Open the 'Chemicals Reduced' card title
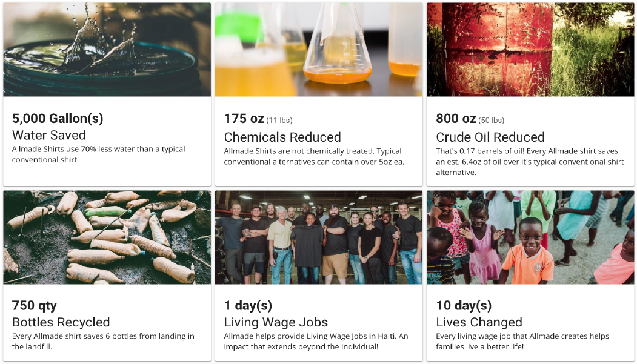The image size is (637, 364). coord(282,137)
